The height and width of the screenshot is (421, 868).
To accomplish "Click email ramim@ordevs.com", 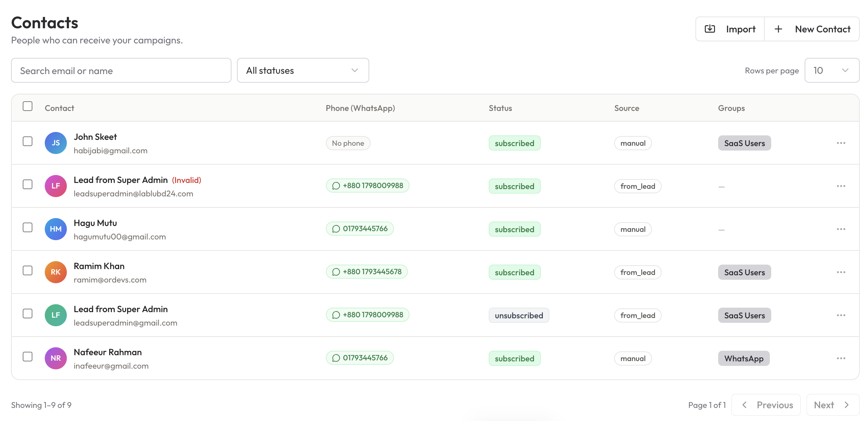I will click(x=110, y=280).
